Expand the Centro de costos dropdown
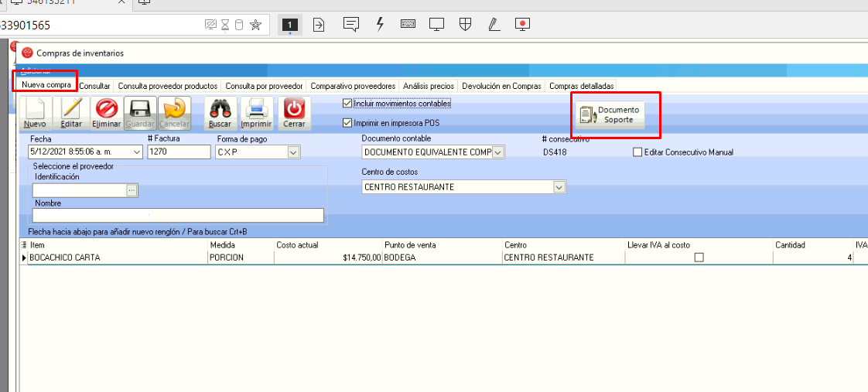Screen dimensions: 868x392 pos(559,187)
